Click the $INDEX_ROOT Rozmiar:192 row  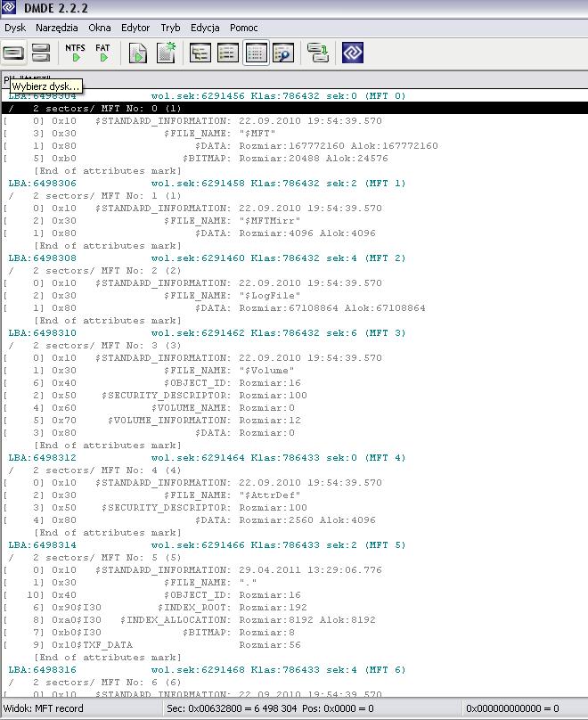click(295, 607)
